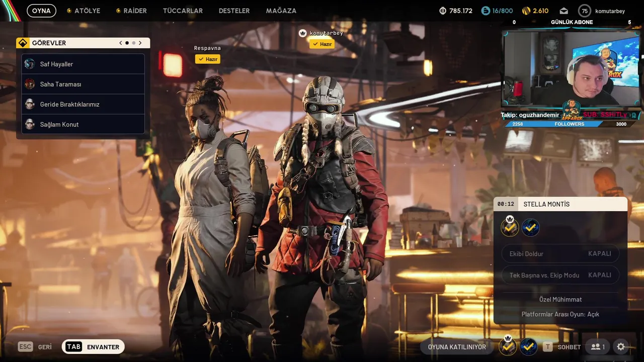This screenshot has height=362, width=644.
Task: Click leader ready checkmark in Stella Montis panel
Action: [x=510, y=227]
